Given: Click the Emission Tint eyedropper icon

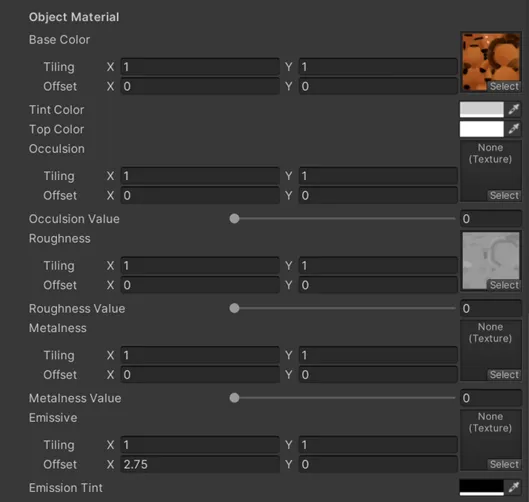Looking at the screenshot, I should coord(513,487).
